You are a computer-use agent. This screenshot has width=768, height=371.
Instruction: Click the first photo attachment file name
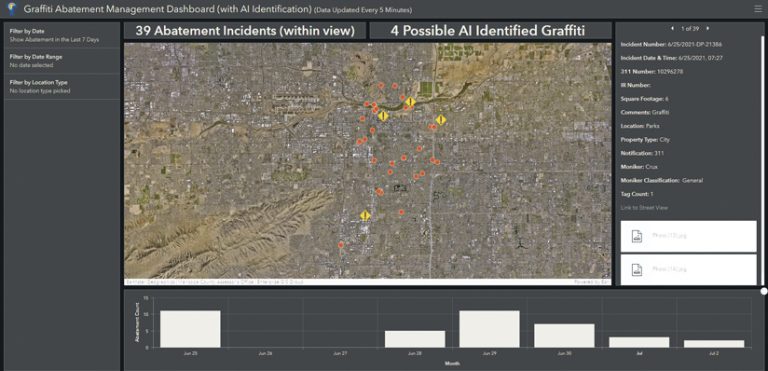(x=669, y=236)
